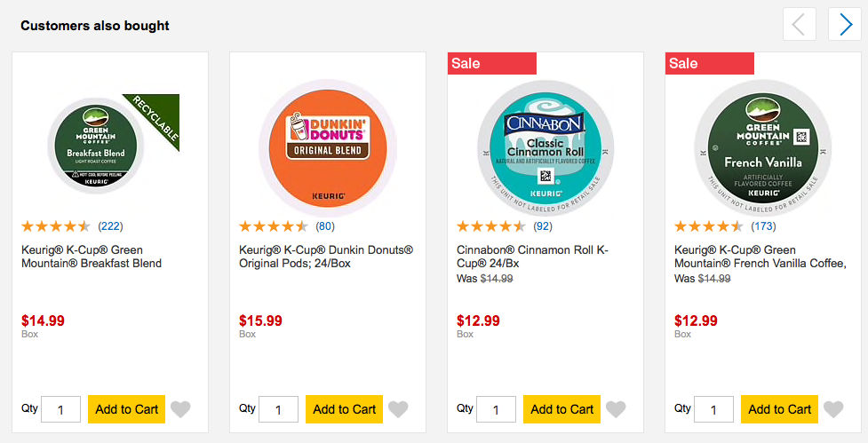Open Cinnabon Cinnamon Roll K-Cup title link
The width and height of the screenshot is (868, 443).
pyautogui.click(x=532, y=257)
